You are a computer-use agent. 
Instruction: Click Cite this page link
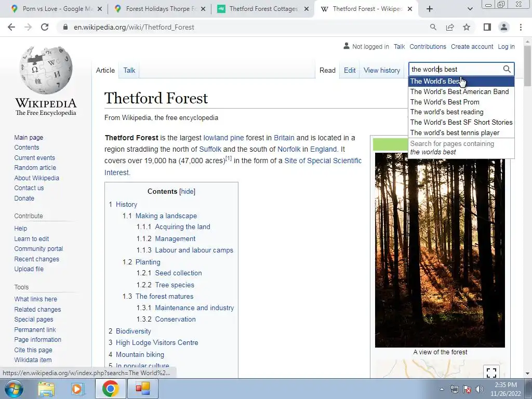tap(33, 350)
